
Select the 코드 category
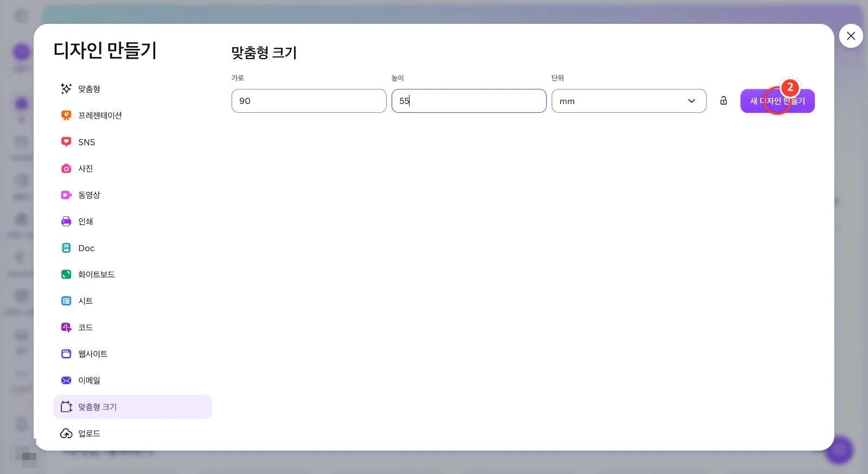(86, 327)
